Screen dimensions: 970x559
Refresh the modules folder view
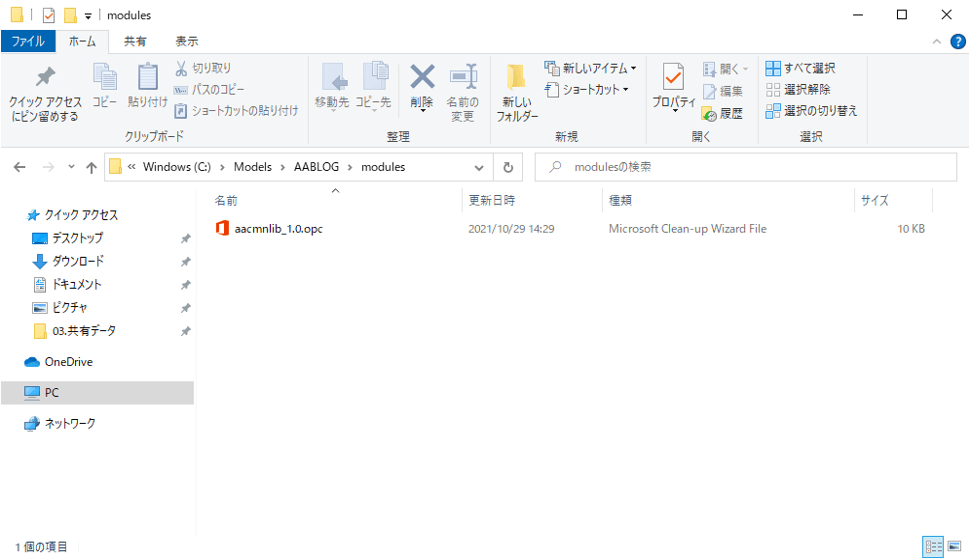(508, 167)
